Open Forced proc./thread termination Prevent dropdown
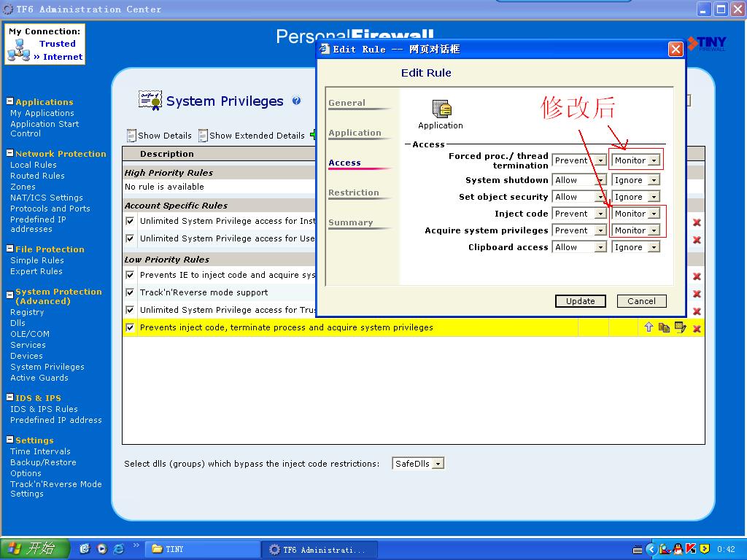Image resolution: width=747 pixels, height=560 pixels. pyautogui.click(x=579, y=160)
